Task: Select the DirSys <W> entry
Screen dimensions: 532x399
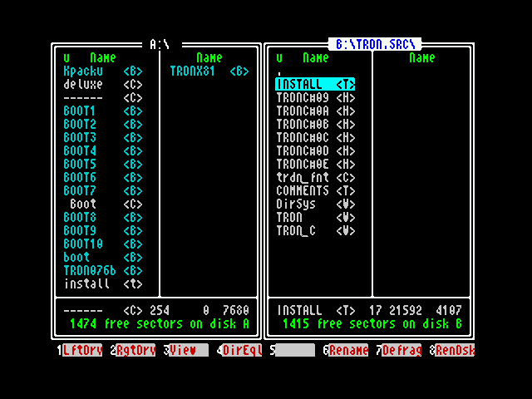Action: [316, 204]
